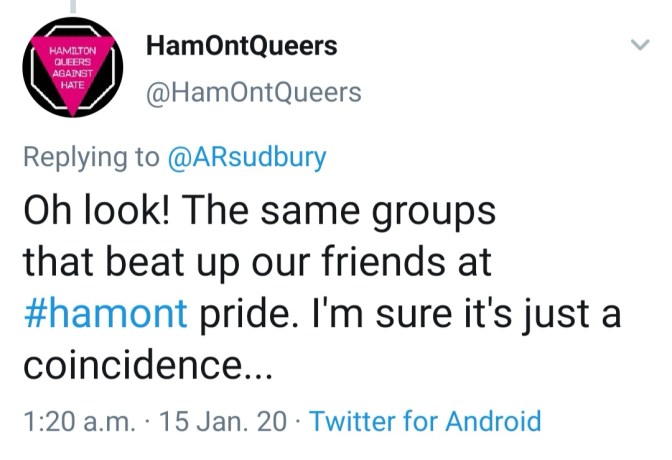Image resolution: width=672 pixels, height=460 pixels.
Task: Open the @HamOntQueers handle
Action: click(254, 93)
